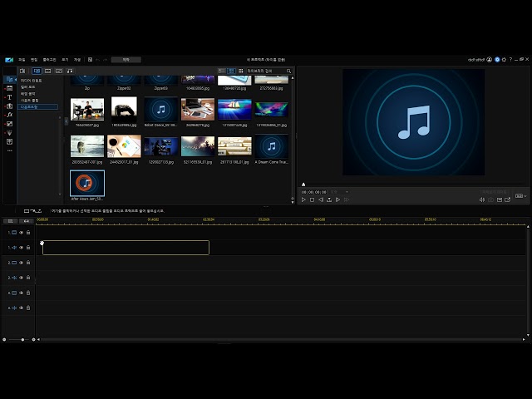Open help with the question mark icon
This screenshot has width=532, height=399.
click(x=510, y=60)
